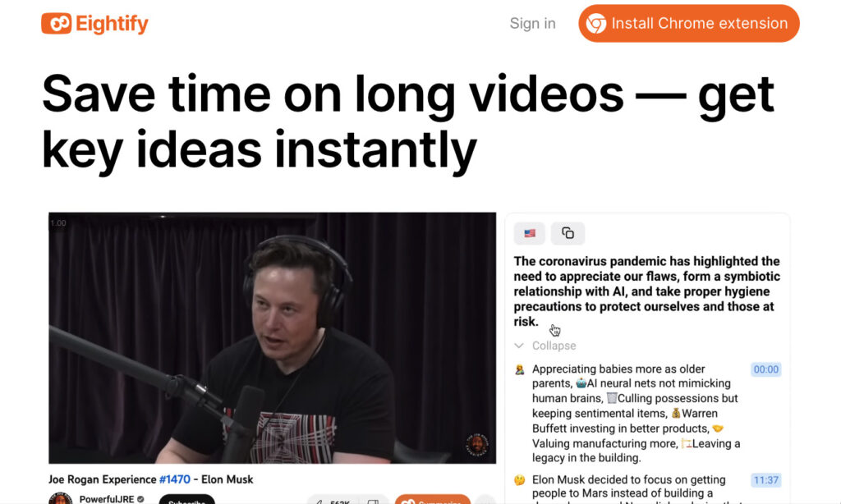Open the #1470 hashtag link
This screenshot has height=504, width=841.
pyautogui.click(x=175, y=479)
